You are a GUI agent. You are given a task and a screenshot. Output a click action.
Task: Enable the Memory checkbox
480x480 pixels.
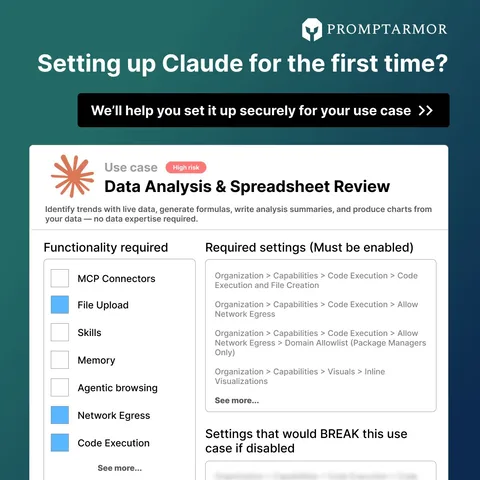click(60, 360)
